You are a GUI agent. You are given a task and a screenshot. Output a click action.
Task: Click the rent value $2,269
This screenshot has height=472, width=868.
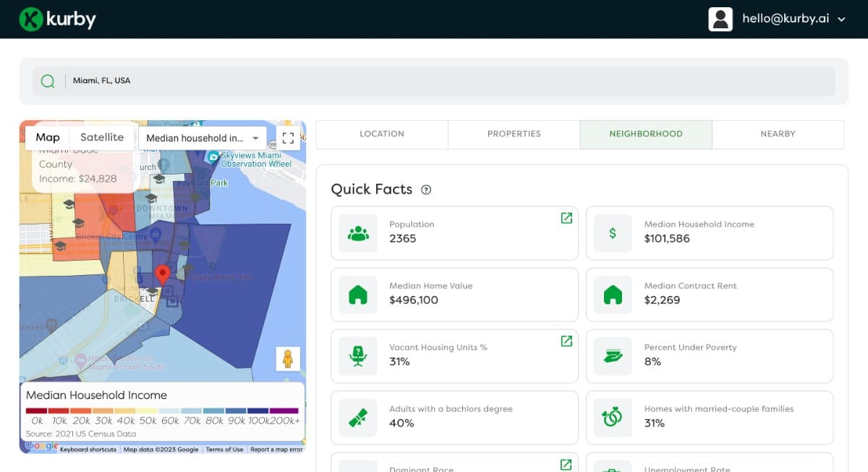[663, 300]
